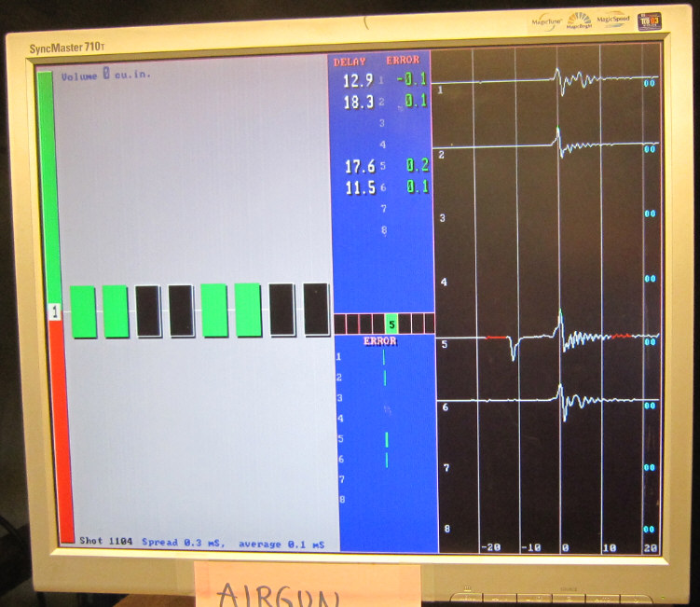This screenshot has width=700, height=607.
Task: Click the channel 1 waveform number label
Action: 441,91
